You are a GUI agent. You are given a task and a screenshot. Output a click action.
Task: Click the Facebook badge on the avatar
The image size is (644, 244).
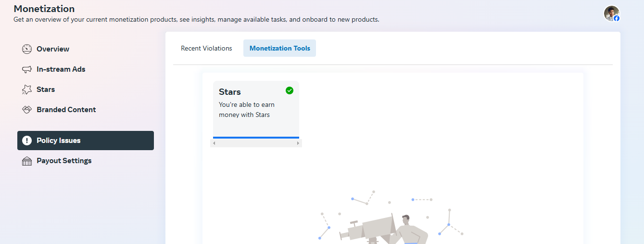pos(617,18)
